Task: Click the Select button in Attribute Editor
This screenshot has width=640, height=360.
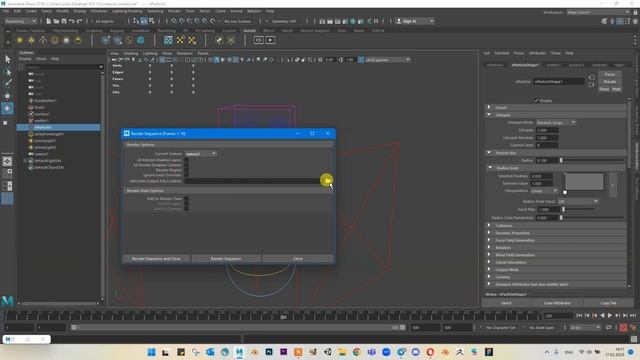Action: pyautogui.click(x=506, y=303)
